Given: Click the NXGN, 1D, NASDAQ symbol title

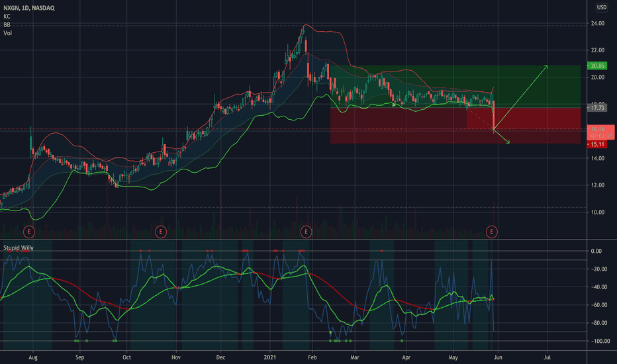Looking at the screenshot, I should coord(29,8).
